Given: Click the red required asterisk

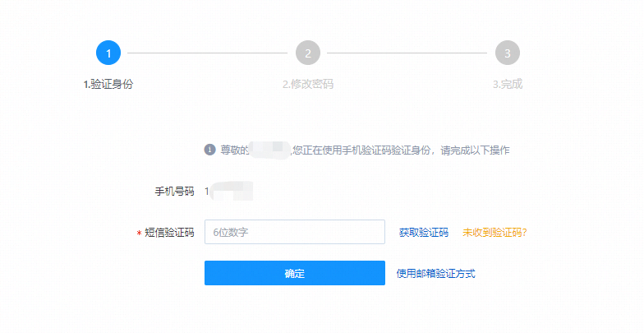Looking at the screenshot, I should click(x=140, y=234).
